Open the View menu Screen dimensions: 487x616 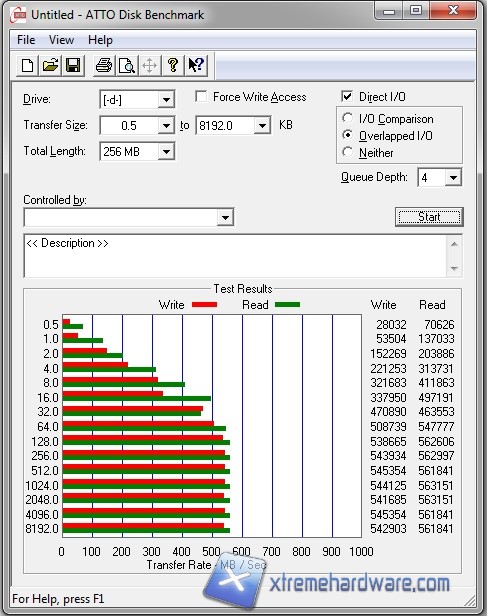tap(61, 40)
